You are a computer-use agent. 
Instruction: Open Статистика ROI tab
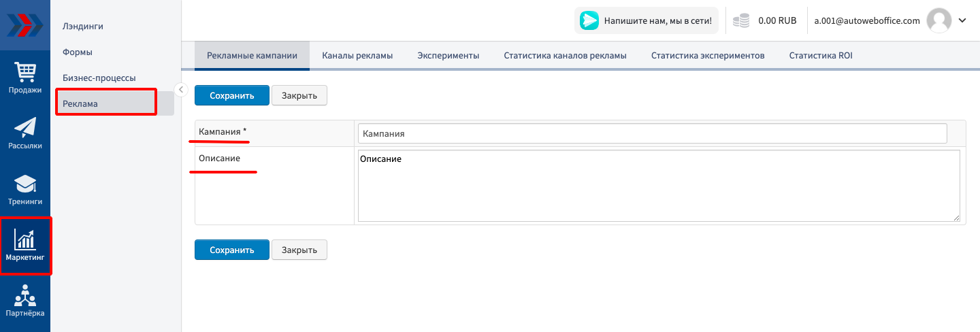pyautogui.click(x=820, y=56)
